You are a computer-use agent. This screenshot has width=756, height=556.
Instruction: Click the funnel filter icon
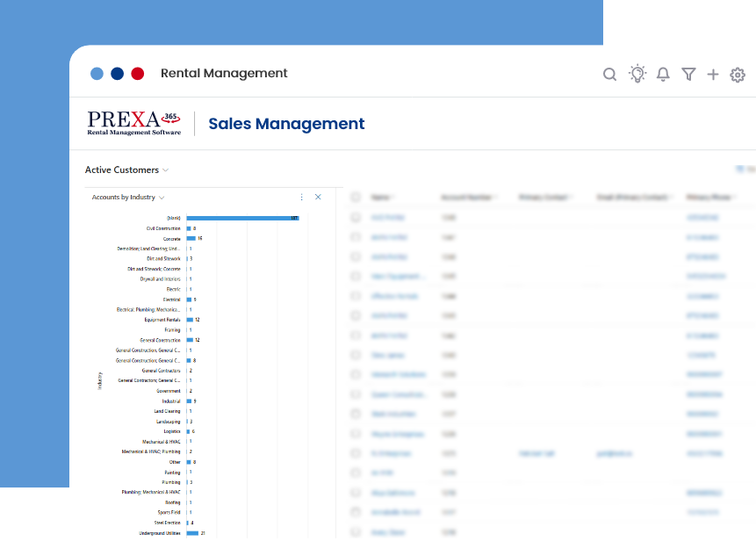(688, 75)
